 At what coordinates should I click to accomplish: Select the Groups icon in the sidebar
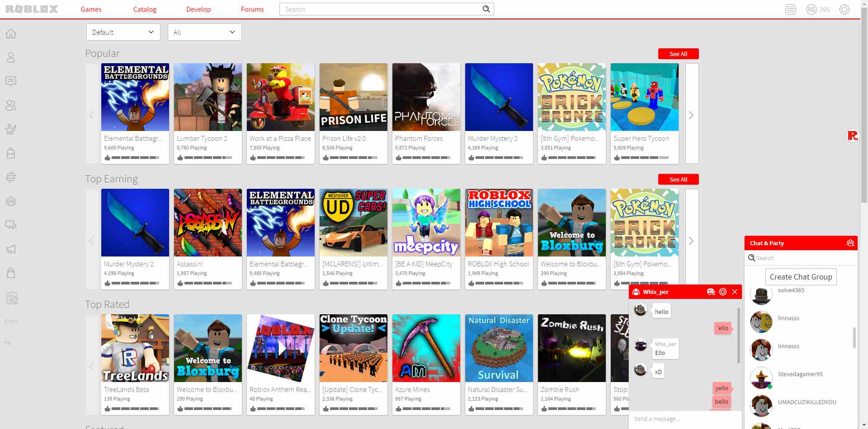(10, 201)
